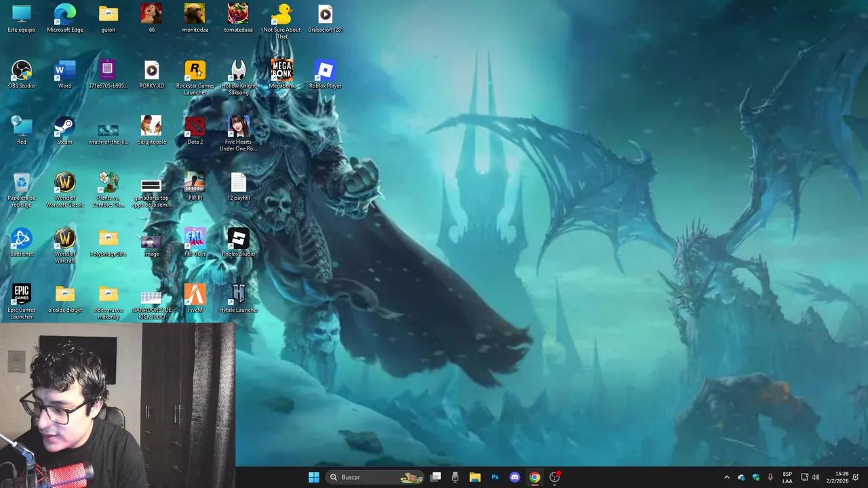Image resolution: width=868 pixels, height=488 pixels.
Task: Select the 12 payhill text file
Action: 238,187
